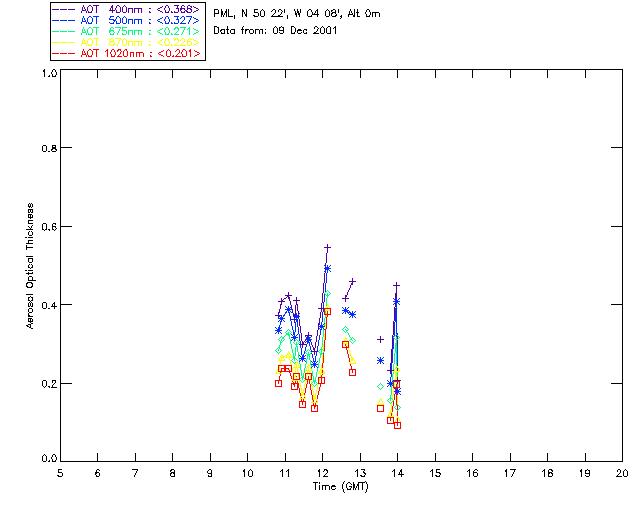Viewport: 640px width, 512px height.
Task: Click the highest purple plus marker above 0.5
Action: pos(327,247)
